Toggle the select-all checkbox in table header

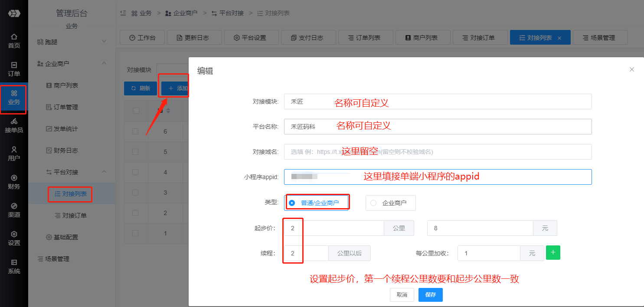[136, 111]
